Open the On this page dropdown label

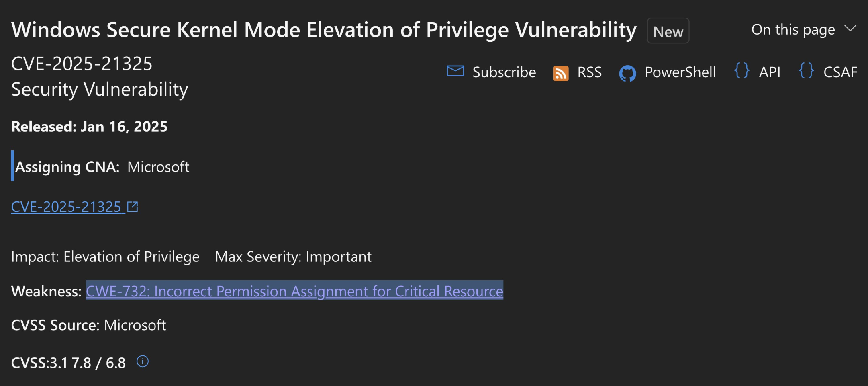[x=793, y=30]
